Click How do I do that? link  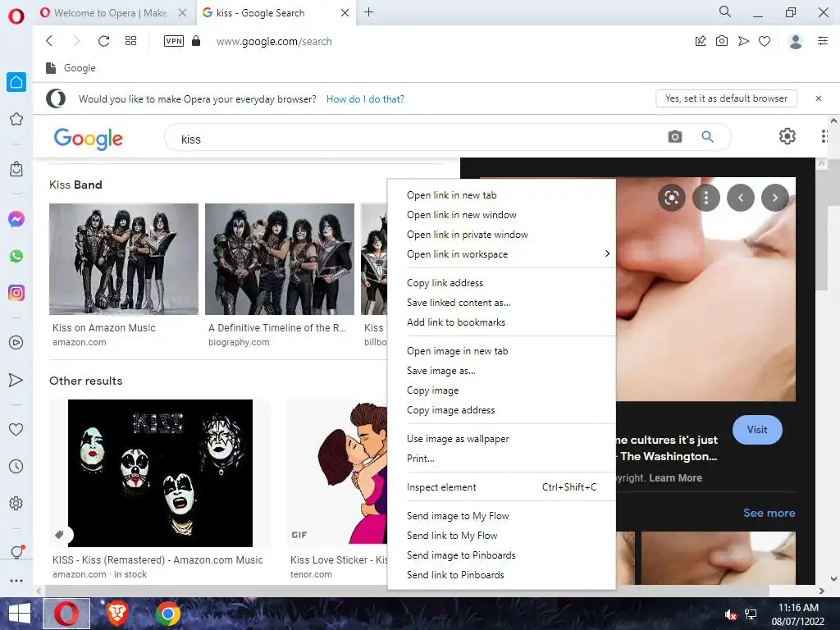(x=365, y=99)
